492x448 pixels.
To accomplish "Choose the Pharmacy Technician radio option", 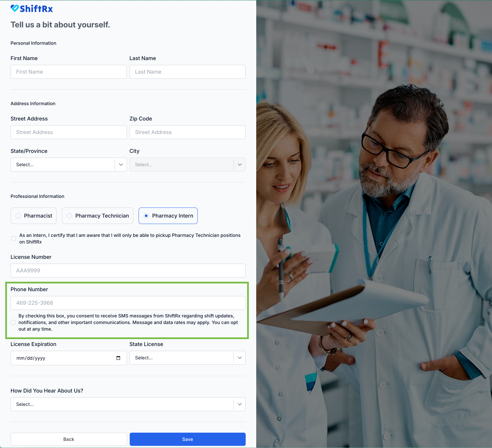I will pyautogui.click(x=70, y=216).
